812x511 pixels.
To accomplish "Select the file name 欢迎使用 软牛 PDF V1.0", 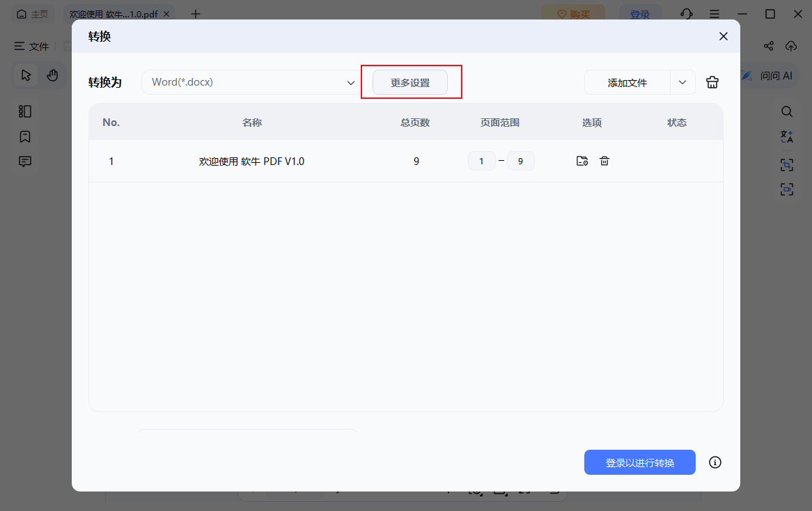I will 251,162.
